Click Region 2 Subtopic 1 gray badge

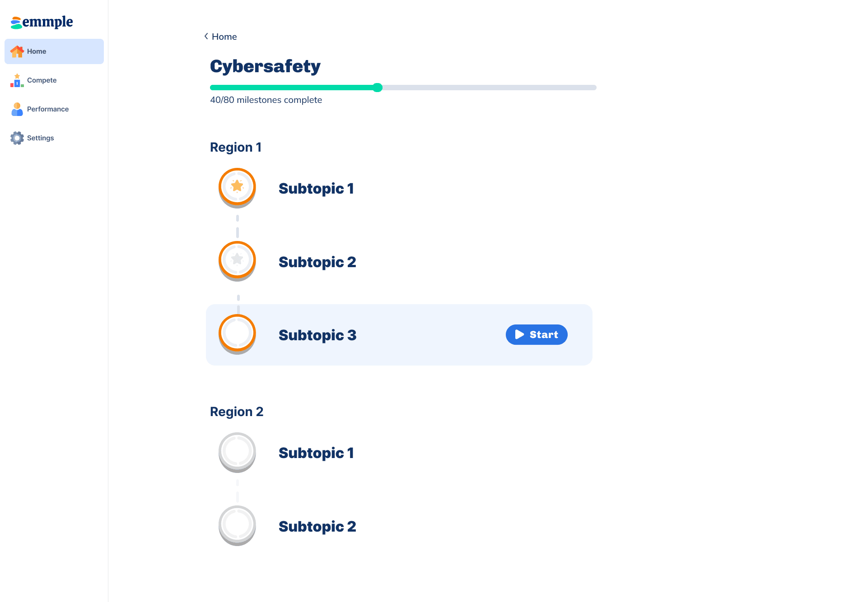click(237, 452)
